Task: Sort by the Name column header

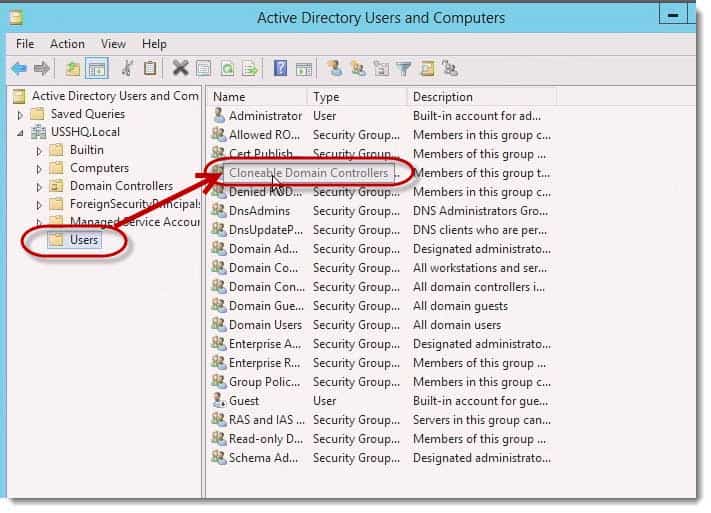Action: [258, 97]
